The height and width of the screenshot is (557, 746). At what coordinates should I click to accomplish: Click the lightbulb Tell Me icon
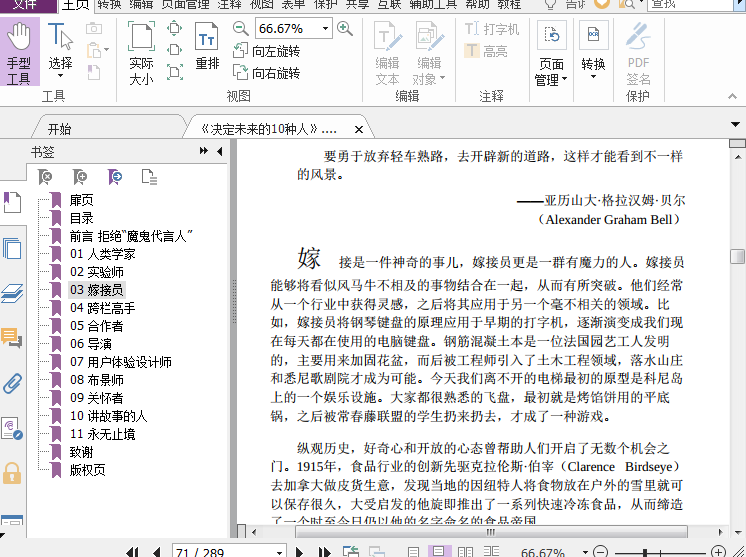tap(550, 5)
